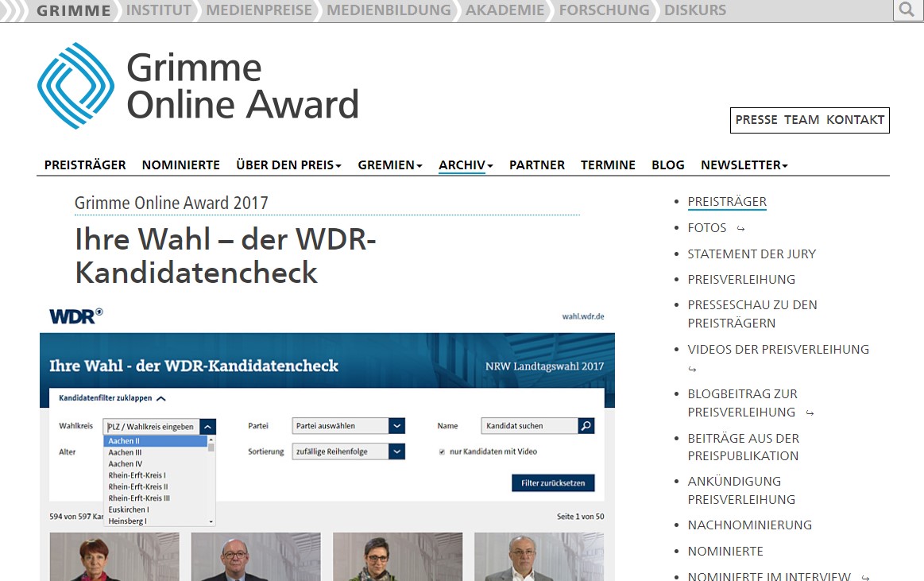Image resolution: width=924 pixels, height=581 pixels.
Task: Select Aachen IV in the Wahlkreis list
Action: tap(156, 463)
